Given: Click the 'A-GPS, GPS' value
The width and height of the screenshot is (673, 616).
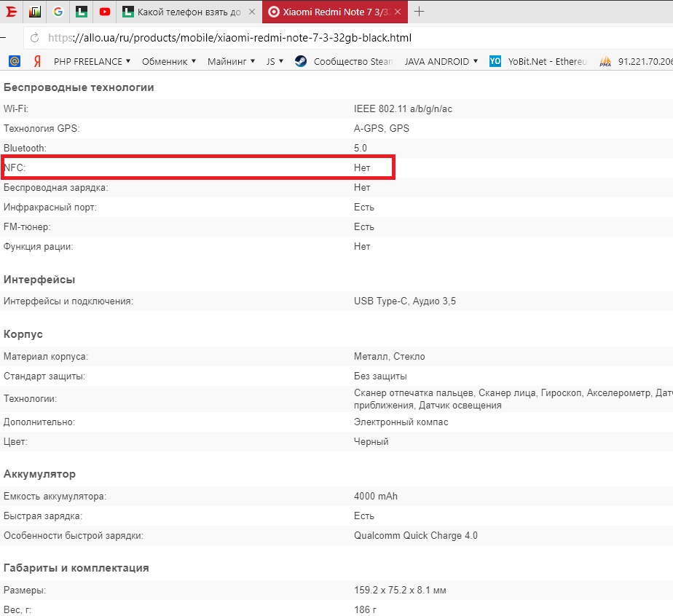Looking at the screenshot, I should [382, 129].
